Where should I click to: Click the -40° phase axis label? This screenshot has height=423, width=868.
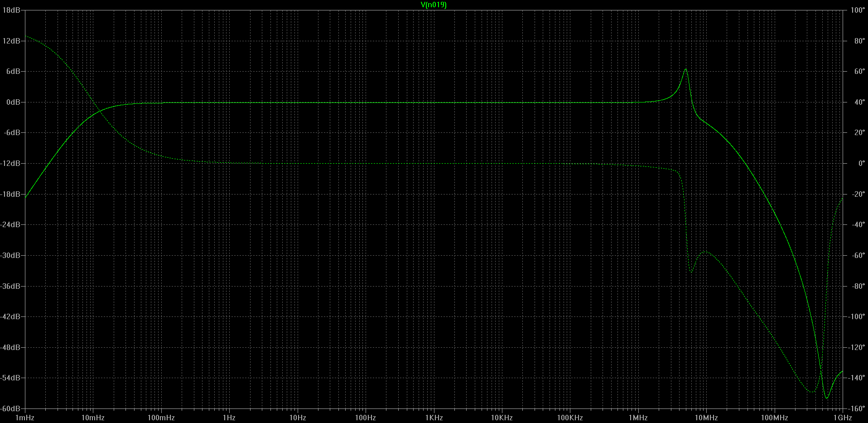tap(858, 224)
